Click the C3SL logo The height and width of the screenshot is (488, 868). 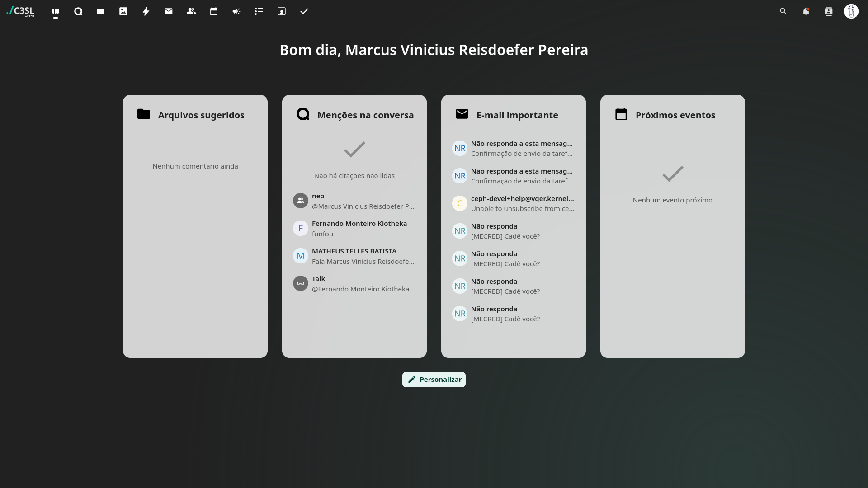[x=20, y=11]
